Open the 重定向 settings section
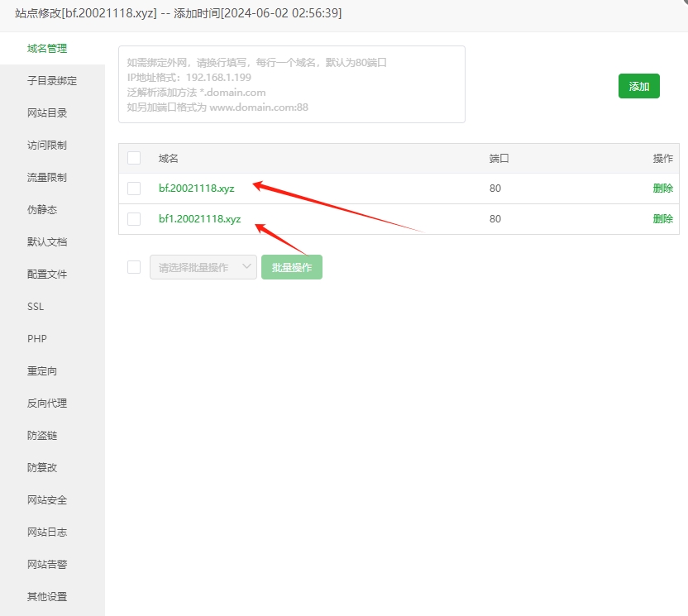Image resolution: width=688 pixels, height=616 pixels. coord(43,370)
